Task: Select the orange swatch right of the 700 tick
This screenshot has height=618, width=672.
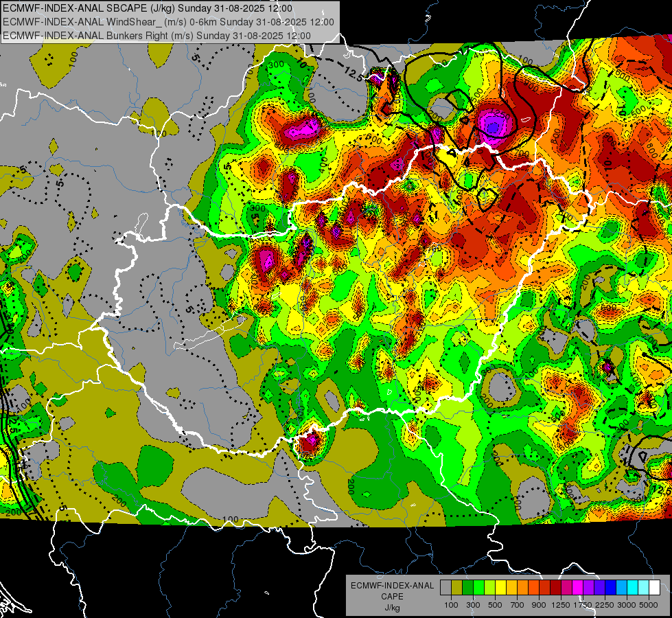Action: (522, 587)
